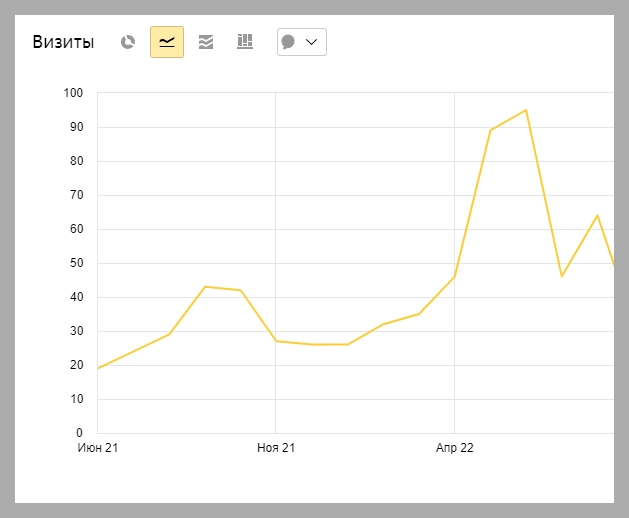Click the Визиты chart title

[x=63, y=42]
